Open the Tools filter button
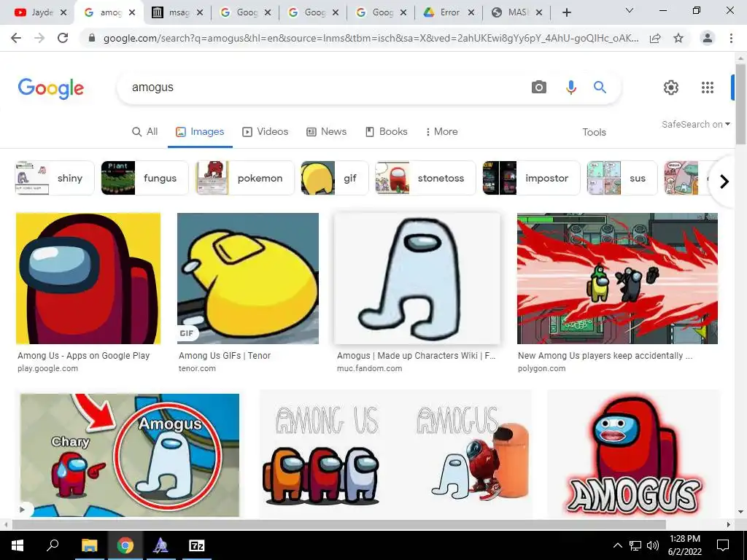 click(594, 133)
